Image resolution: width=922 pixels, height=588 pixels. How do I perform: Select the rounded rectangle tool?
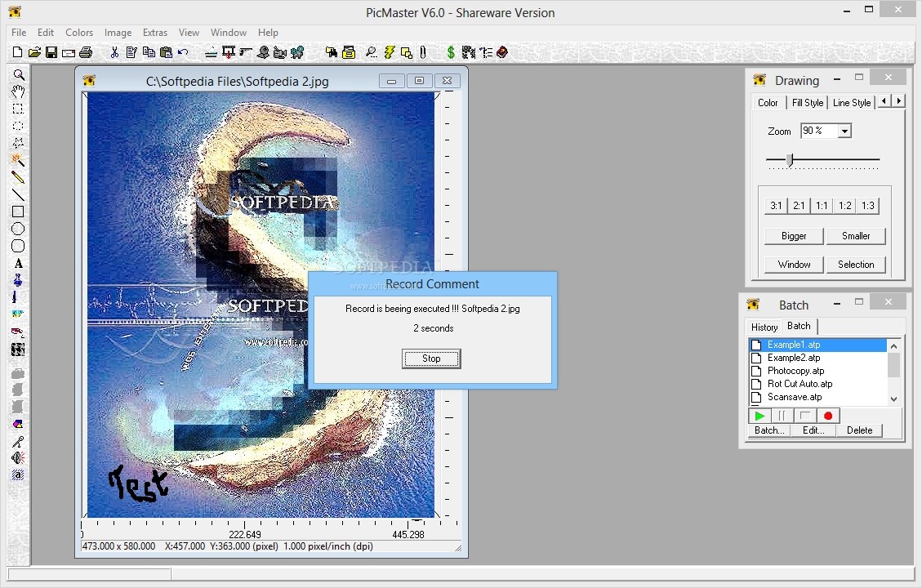click(18, 246)
